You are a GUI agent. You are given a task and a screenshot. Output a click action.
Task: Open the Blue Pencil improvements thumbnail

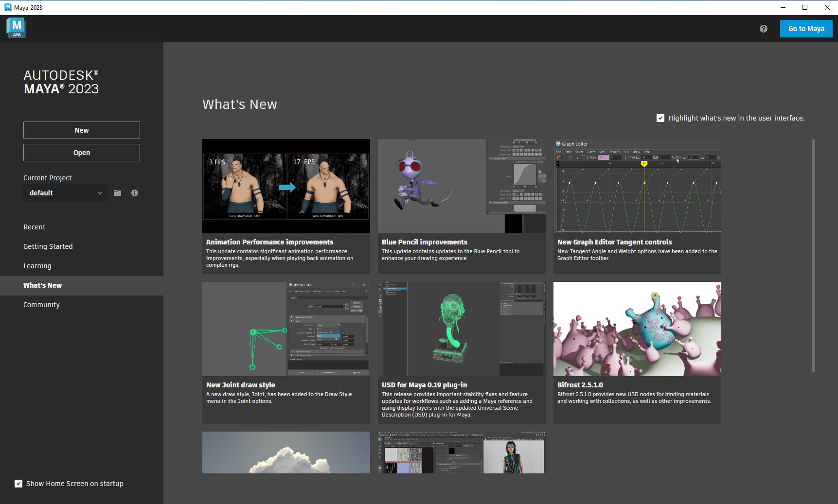click(462, 186)
